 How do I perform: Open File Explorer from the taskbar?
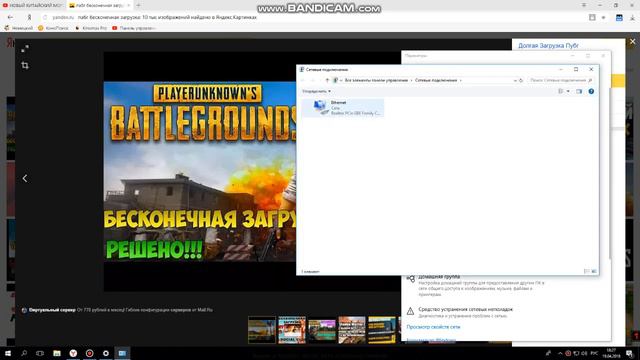pyautogui.click(x=57, y=353)
